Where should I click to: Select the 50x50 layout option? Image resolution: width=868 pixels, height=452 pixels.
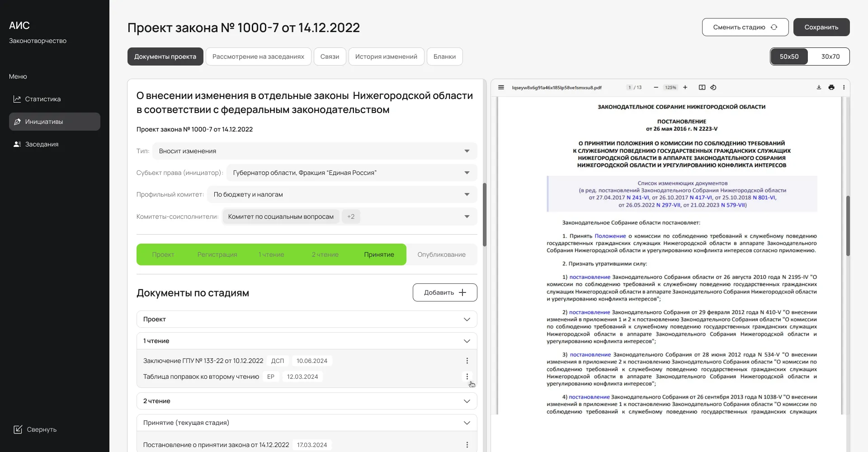click(x=789, y=56)
